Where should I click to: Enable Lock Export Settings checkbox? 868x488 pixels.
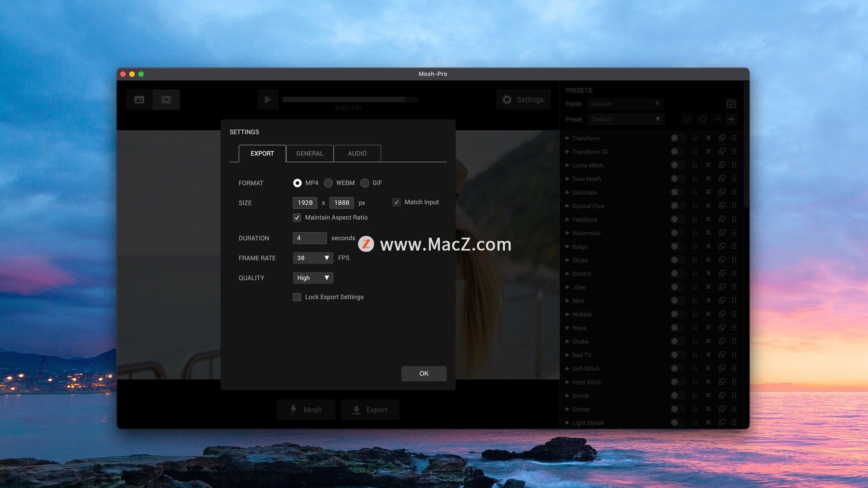(x=297, y=297)
